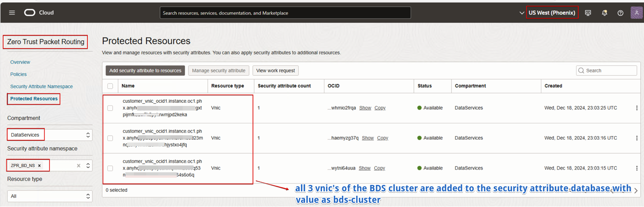Click the DataServices cell in the wytni64uua row
Screen dimensions: 644x207
click(x=469, y=168)
